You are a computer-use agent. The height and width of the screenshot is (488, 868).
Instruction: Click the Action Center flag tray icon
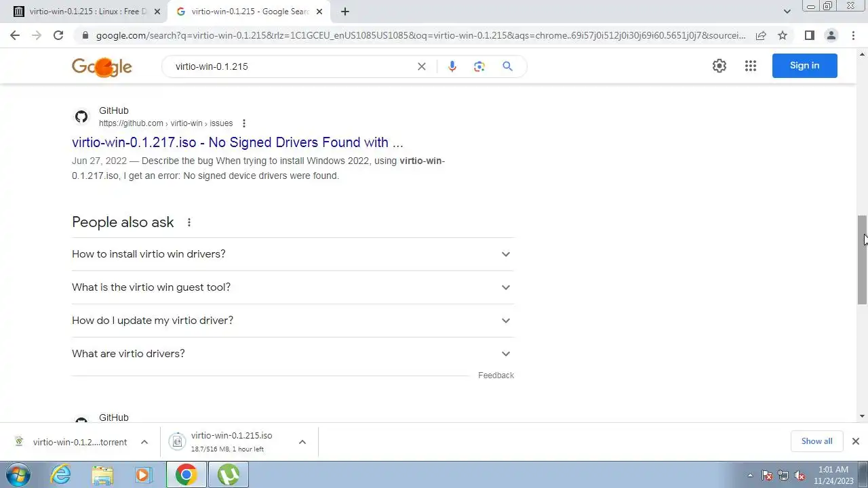[766, 475]
